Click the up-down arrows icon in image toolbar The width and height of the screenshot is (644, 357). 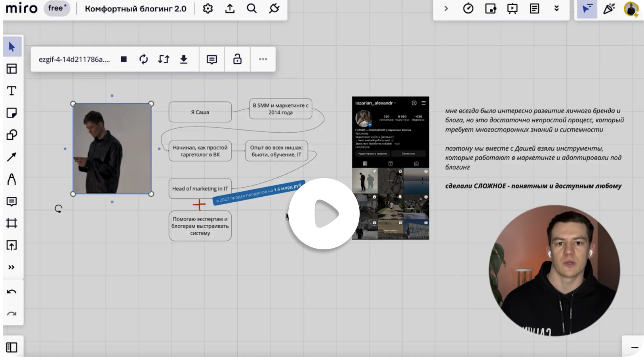tap(164, 59)
